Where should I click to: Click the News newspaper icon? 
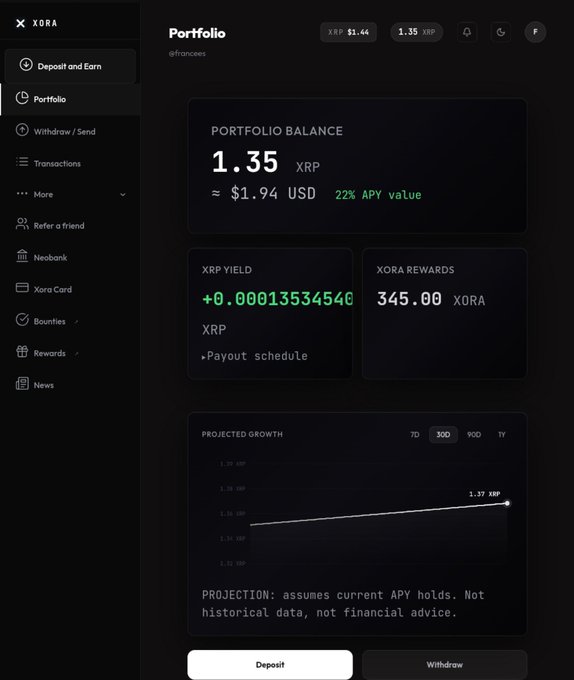tap(22, 383)
